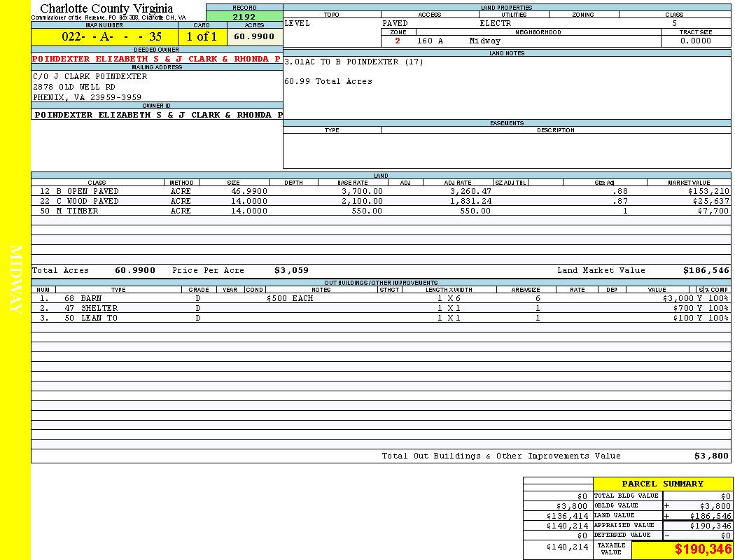Select the tract size 0.0000 field
Screen dimensions: 735x560
[x=695, y=41]
